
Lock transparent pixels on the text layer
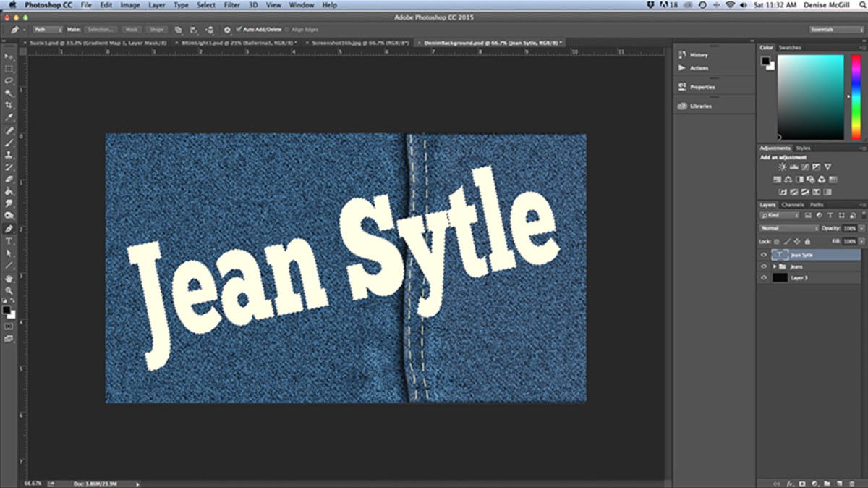pyautogui.click(x=776, y=241)
